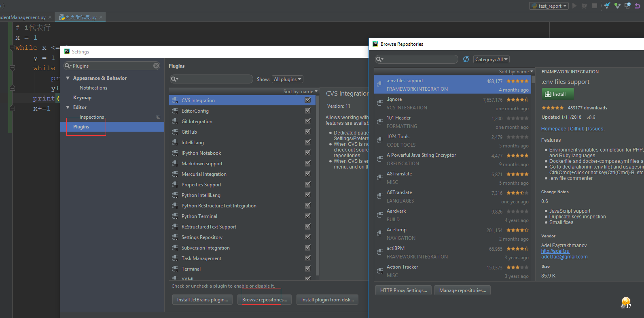This screenshot has width=644, height=318.
Task: Click into the Plugins filter search field
Action: [x=212, y=79]
